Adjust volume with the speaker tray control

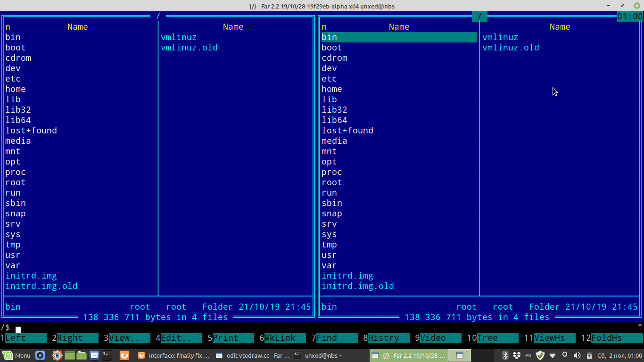point(576,355)
